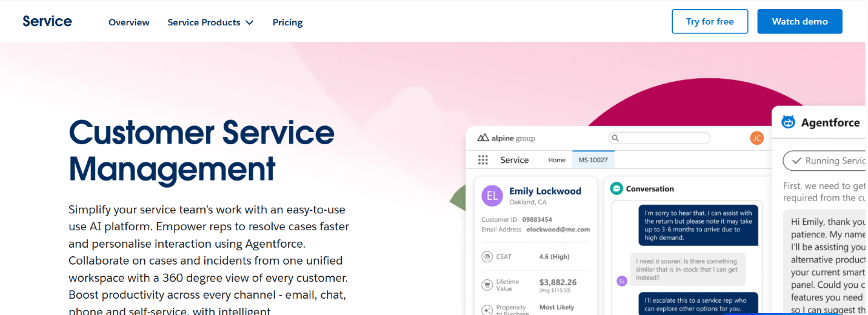Click the purple EL avatar beside Emily Lockwood

(492, 196)
